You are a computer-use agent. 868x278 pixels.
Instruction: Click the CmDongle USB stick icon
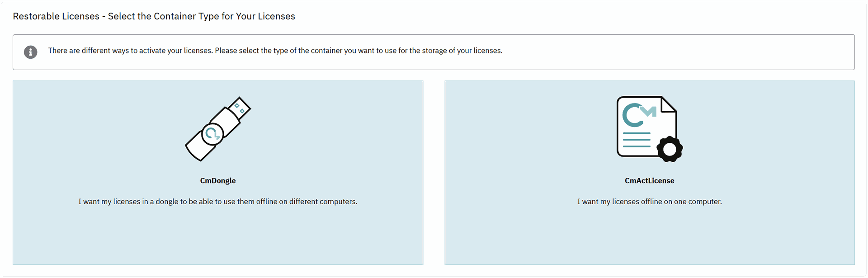pyautogui.click(x=218, y=129)
